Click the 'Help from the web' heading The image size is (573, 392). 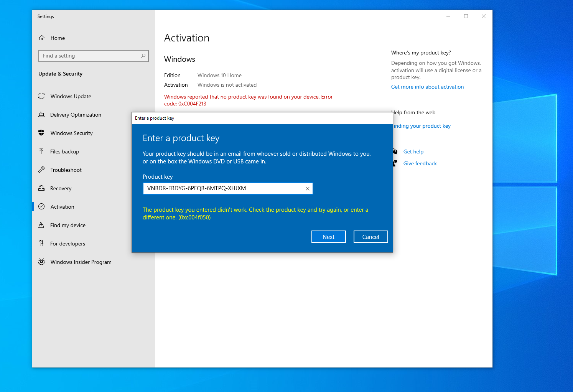pos(414,113)
